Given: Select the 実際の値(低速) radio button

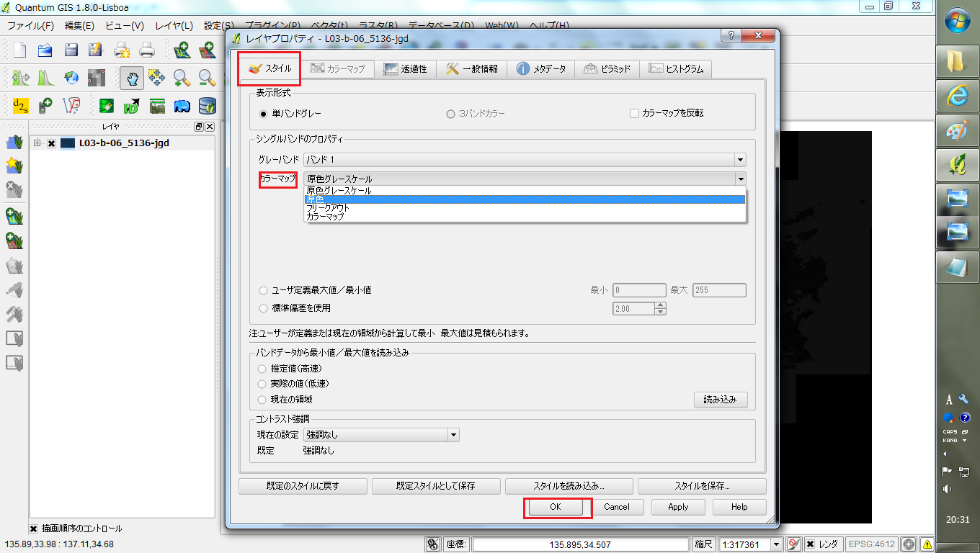Looking at the screenshot, I should click(262, 384).
